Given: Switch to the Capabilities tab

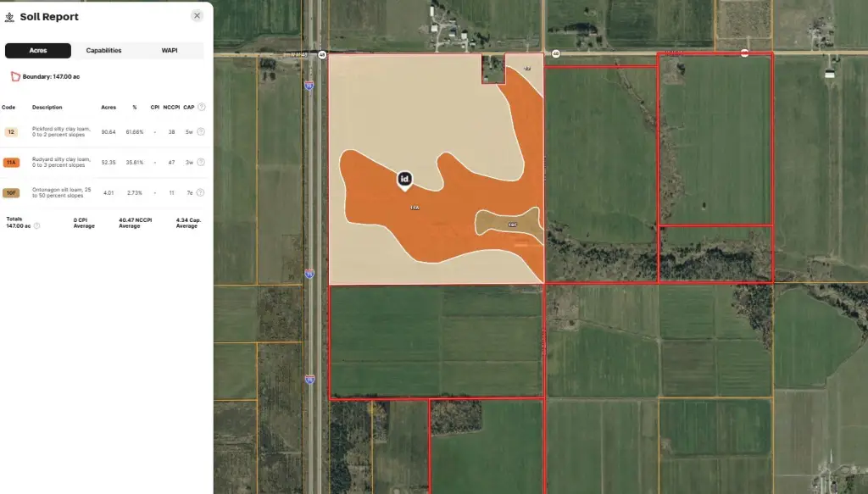Looking at the screenshot, I should click(103, 51).
